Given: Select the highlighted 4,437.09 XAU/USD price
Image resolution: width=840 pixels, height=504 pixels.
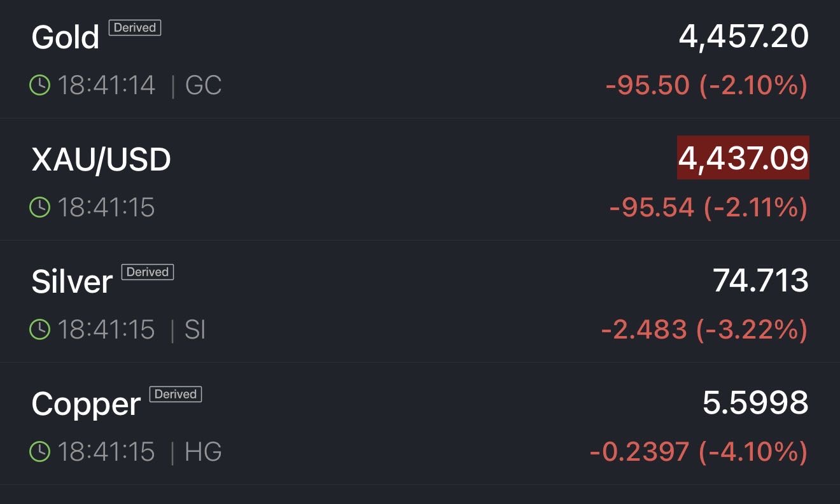Looking at the screenshot, I should 743,158.
